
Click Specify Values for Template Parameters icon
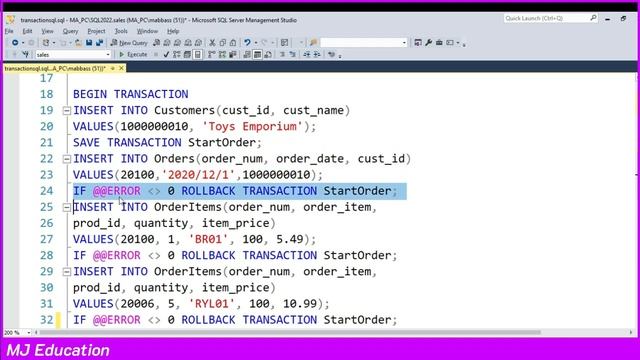pyautogui.click(x=331, y=54)
